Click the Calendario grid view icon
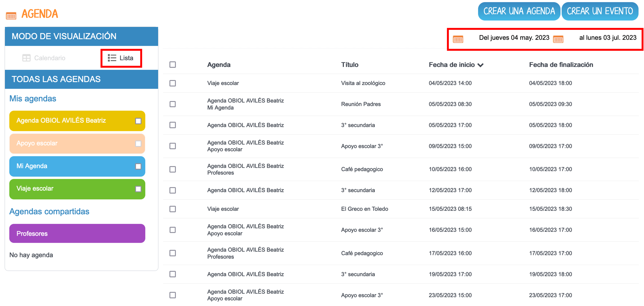 [x=26, y=58]
